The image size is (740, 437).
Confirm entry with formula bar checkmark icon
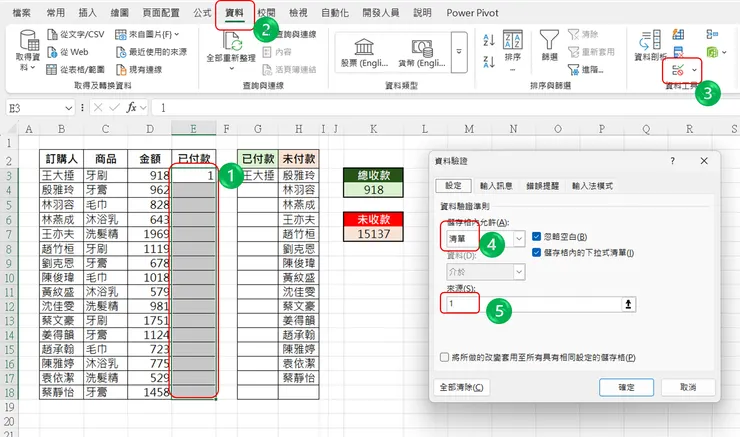pos(114,108)
